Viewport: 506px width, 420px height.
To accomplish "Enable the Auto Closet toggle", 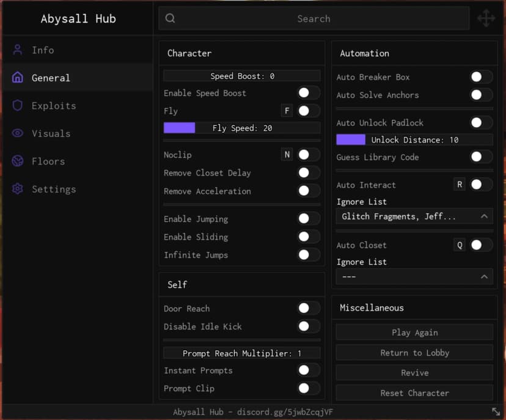I will (x=482, y=245).
